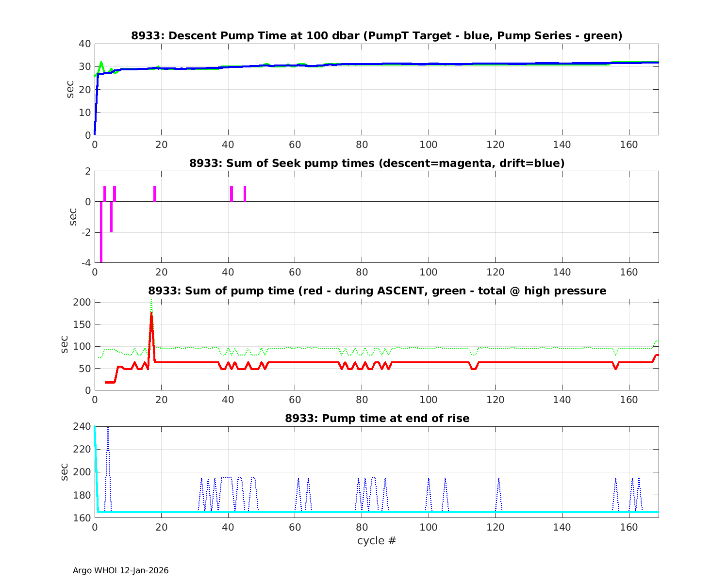This screenshot has width=728, height=582.
Task: Click the 'sec' y-axis label of top plot
Action: (71, 89)
